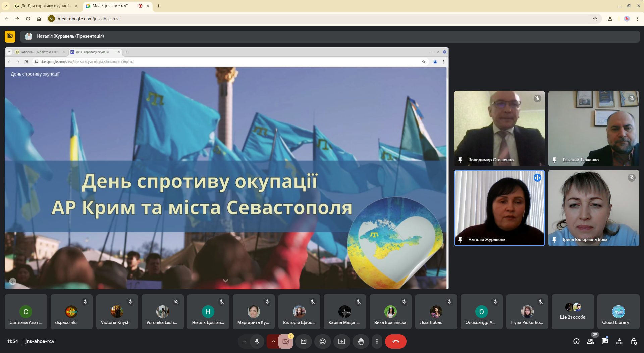Open more options three-dot menu
The height and width of the screenshot is (353, 644).
point(377,341)
